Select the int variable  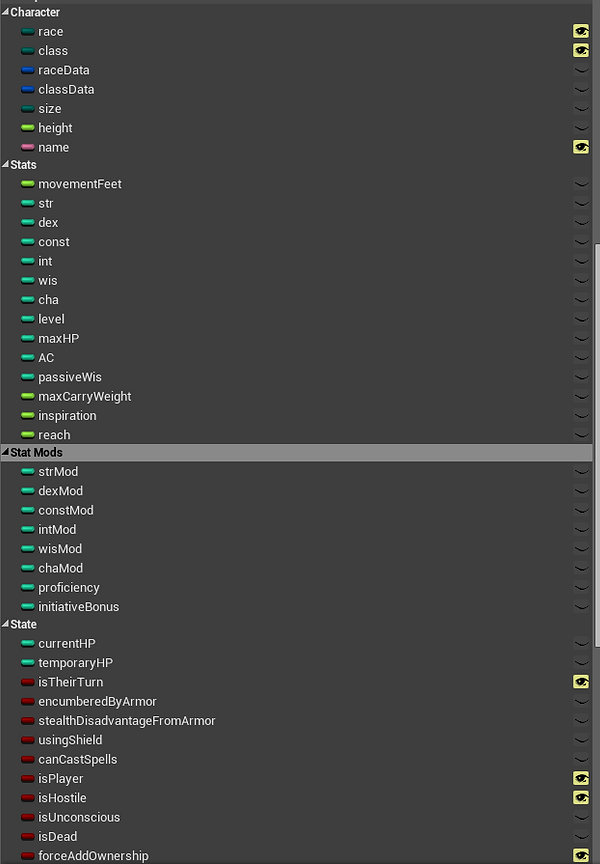click(45, 261)
